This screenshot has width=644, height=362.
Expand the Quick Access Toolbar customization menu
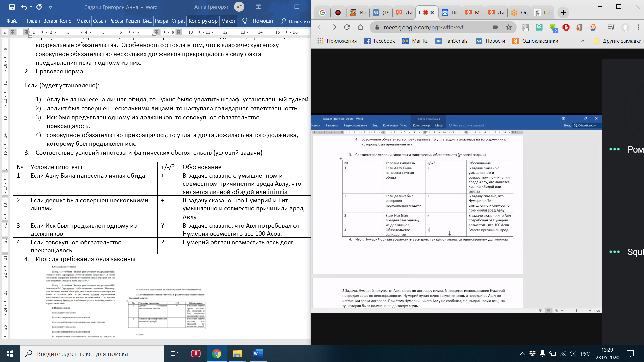pos(51,7)
